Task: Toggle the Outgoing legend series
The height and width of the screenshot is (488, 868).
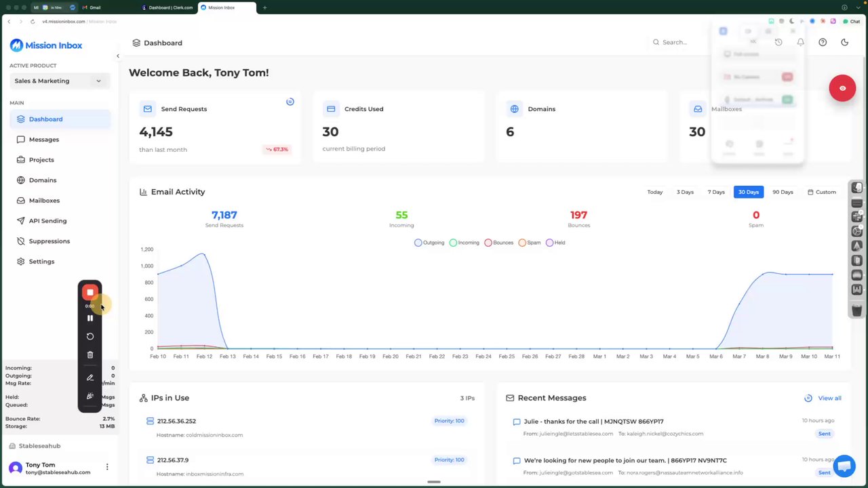Action: coord(429,243)
